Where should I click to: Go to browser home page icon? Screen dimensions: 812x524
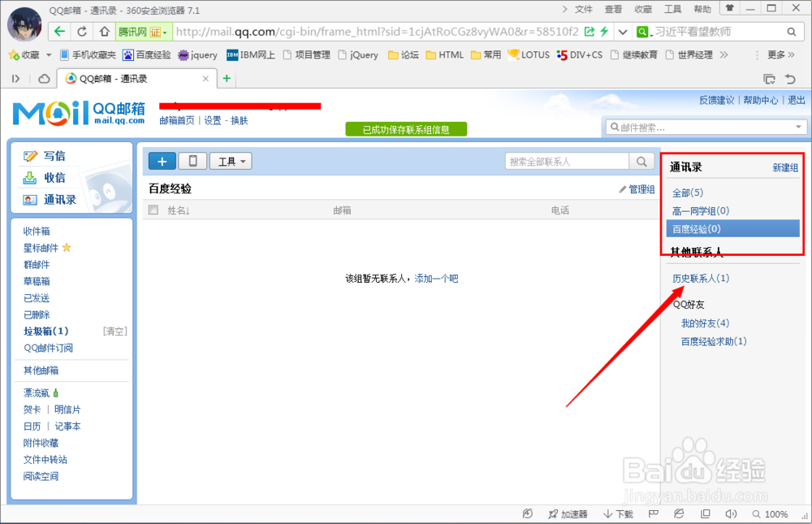(x=105, y=32)
